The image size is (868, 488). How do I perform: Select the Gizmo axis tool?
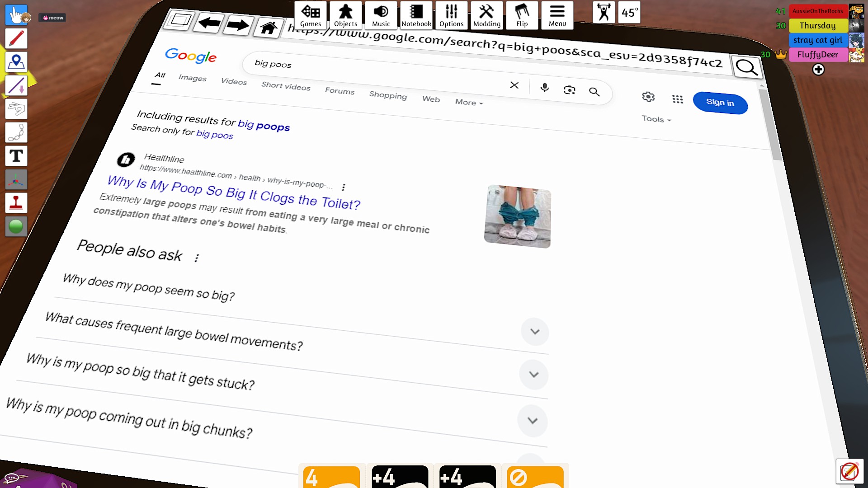16,180
